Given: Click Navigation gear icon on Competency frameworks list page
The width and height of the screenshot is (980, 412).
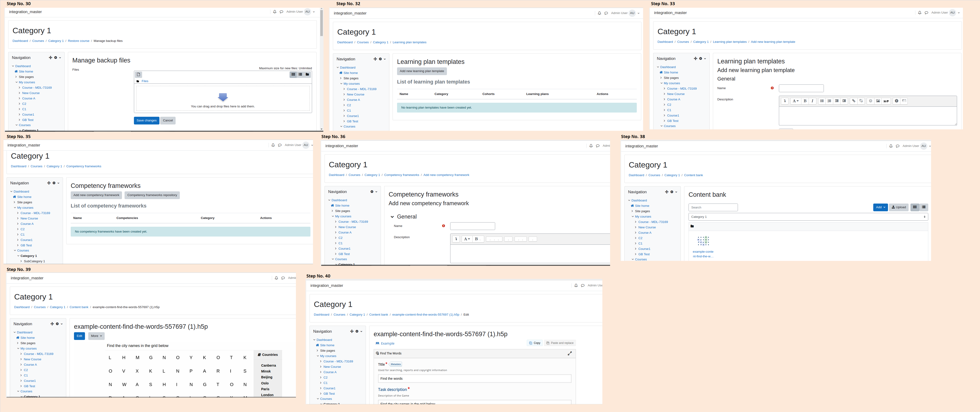Looking at the screenshot, I should [x=54, y=183].
